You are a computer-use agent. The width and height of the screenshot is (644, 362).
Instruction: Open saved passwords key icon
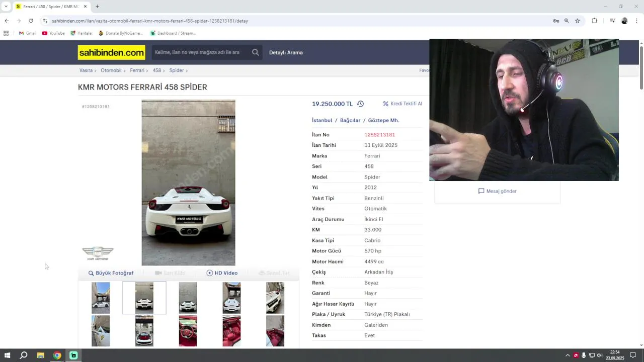coord(556,21)
